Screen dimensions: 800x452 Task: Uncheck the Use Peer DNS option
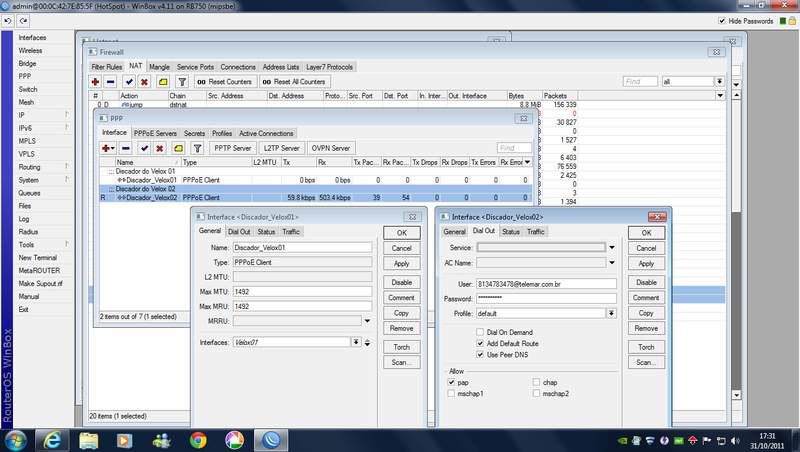(480, 354)
